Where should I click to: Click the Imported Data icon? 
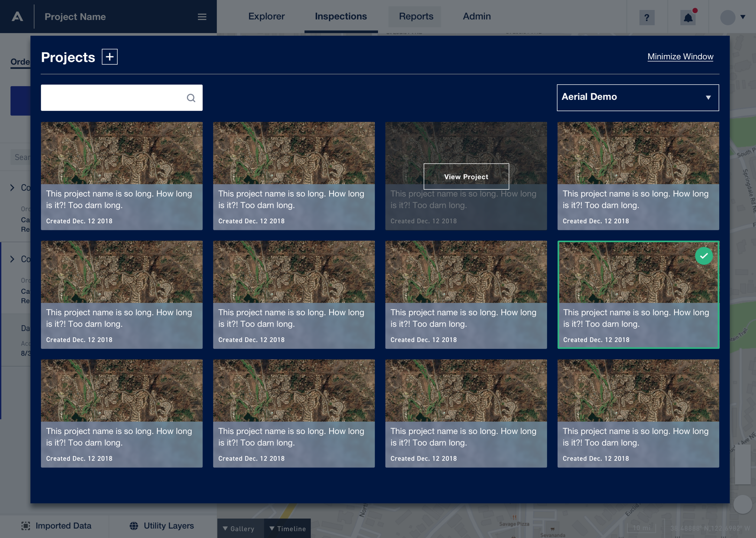tap(25, 526)
